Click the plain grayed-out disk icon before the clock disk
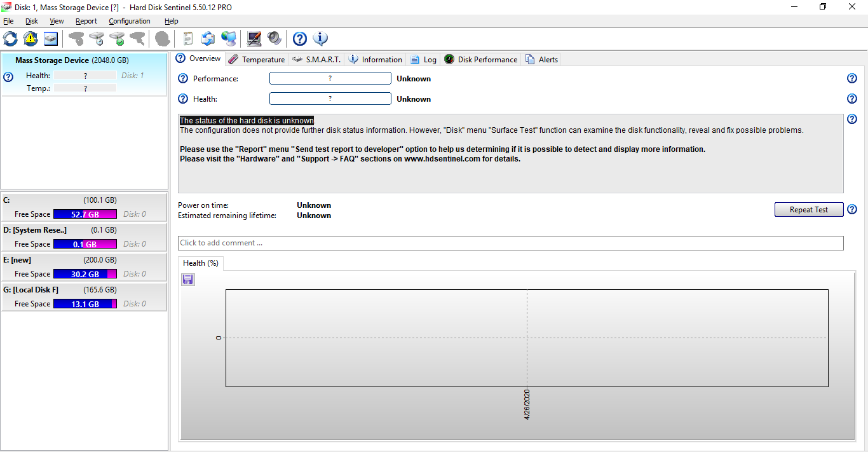Viewport: 868px width, 452px height. (x=76, y=39)
